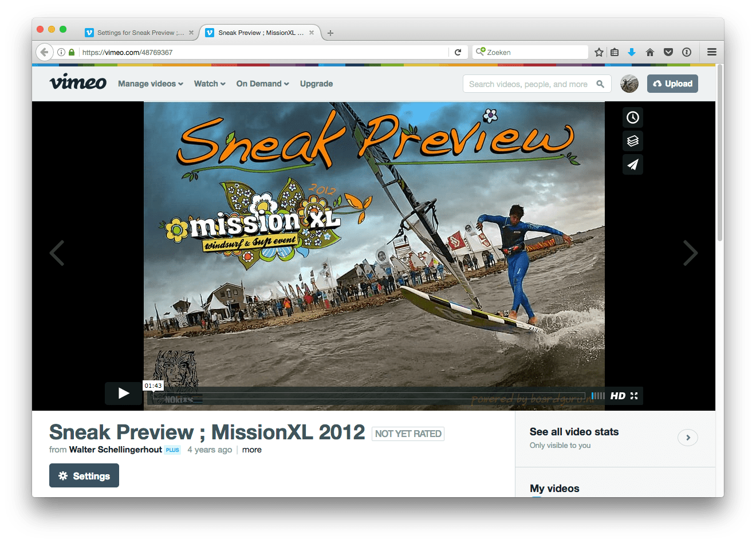Screen dimensions: 756x543
Task: Click the circular extension icon in toolbar
Action: pos(687,52)
